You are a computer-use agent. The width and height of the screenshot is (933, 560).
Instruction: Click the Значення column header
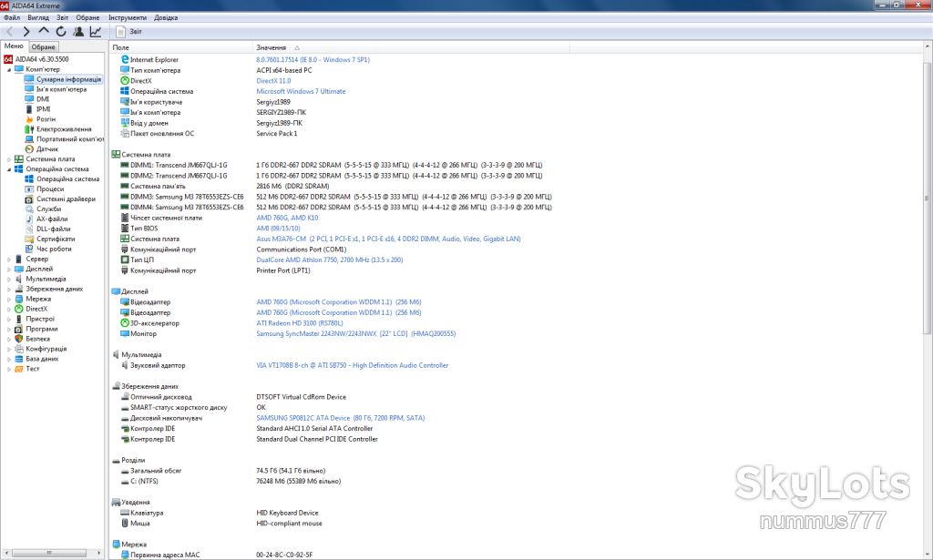tap(411, 47)
